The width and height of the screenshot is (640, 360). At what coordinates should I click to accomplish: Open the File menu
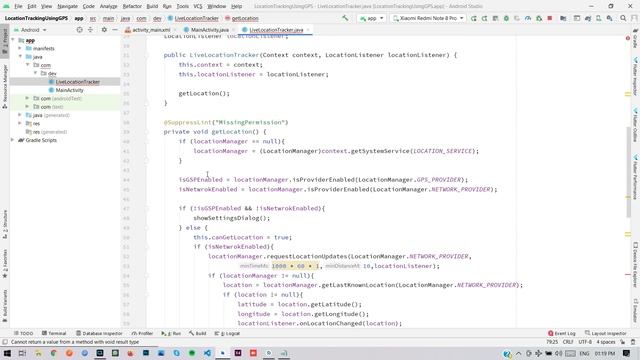click(x=18, y=7)
